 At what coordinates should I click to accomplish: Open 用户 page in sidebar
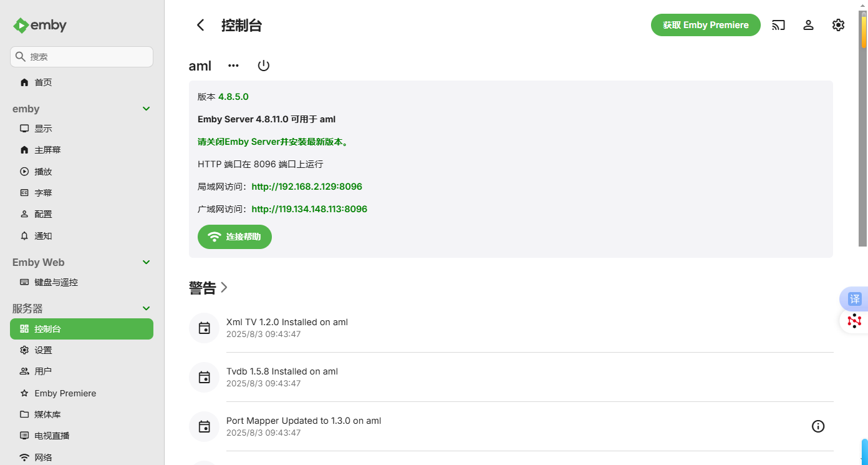pyautogui.click(x=43, y=371)
